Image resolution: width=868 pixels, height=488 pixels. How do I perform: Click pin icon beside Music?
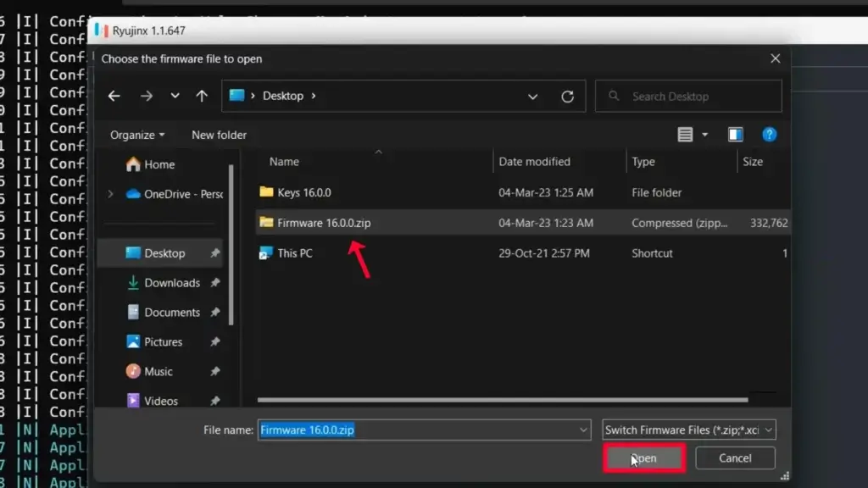tap(214, 371)
